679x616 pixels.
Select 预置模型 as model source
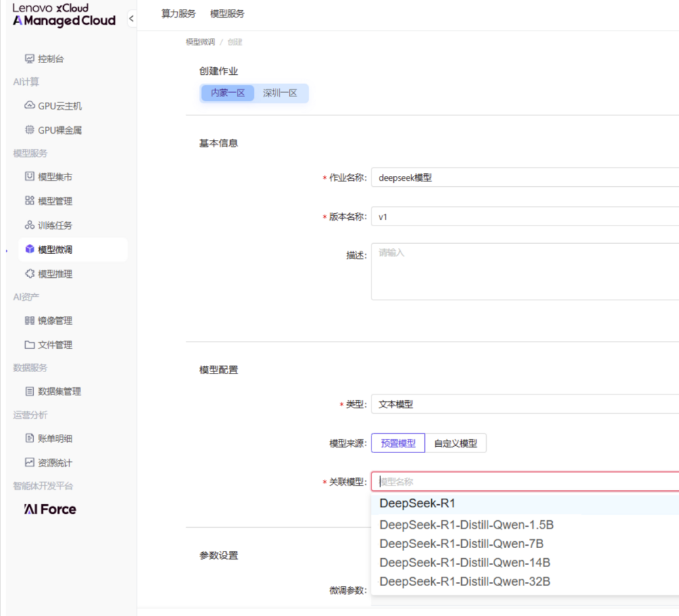[x=398, y=443]
